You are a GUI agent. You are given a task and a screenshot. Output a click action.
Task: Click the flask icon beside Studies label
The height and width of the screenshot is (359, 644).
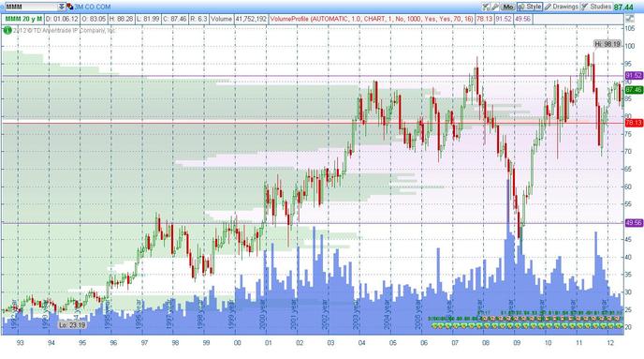[x=584, y=7]
